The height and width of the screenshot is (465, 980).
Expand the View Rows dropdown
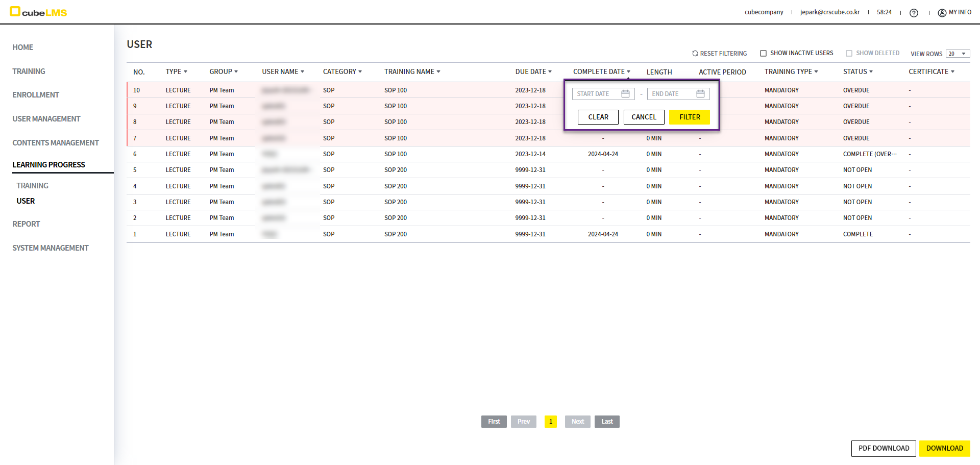point(958,54)
